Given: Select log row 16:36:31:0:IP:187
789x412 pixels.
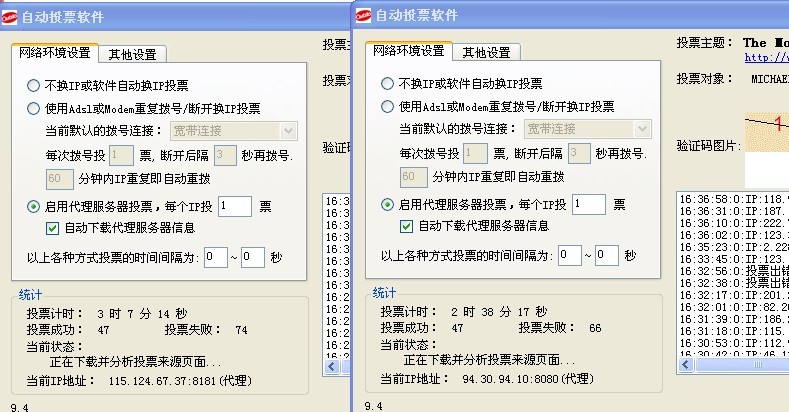Looking at the screenshot, I should point(734,211).
